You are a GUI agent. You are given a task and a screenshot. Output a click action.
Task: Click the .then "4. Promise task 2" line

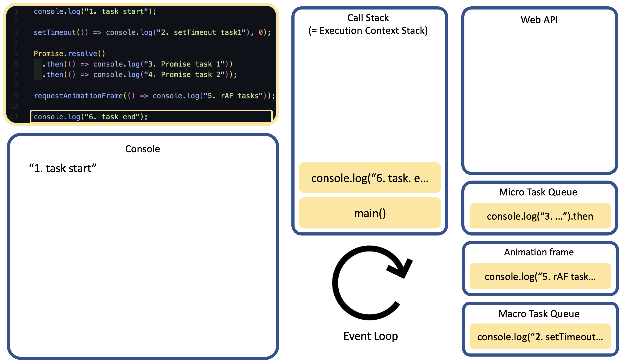point(139,74)
